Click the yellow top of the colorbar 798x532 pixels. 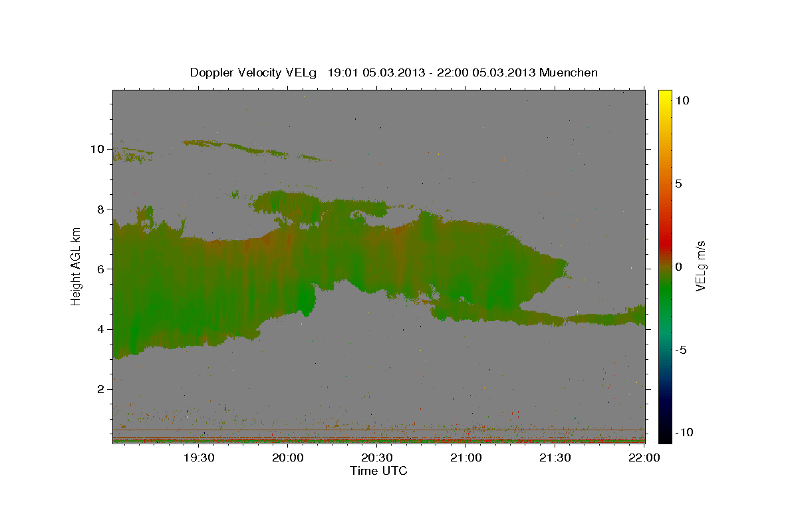coord(665,96)
